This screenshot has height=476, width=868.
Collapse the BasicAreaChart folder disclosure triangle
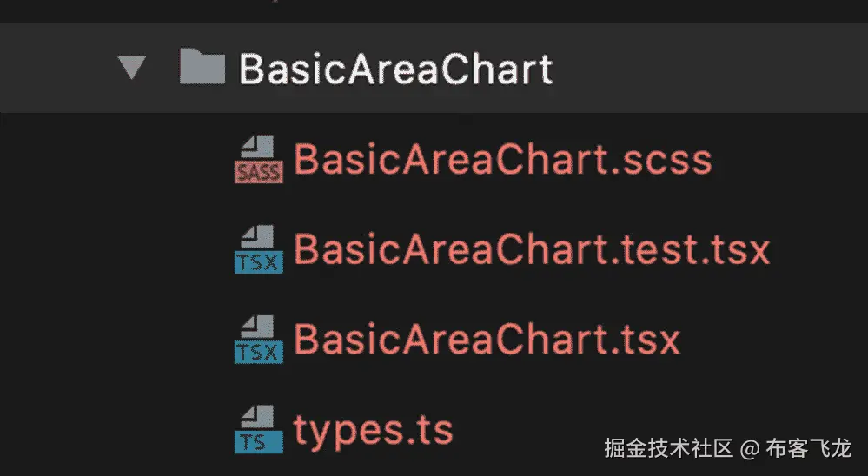pyautogui.click(x=132, y=68)
